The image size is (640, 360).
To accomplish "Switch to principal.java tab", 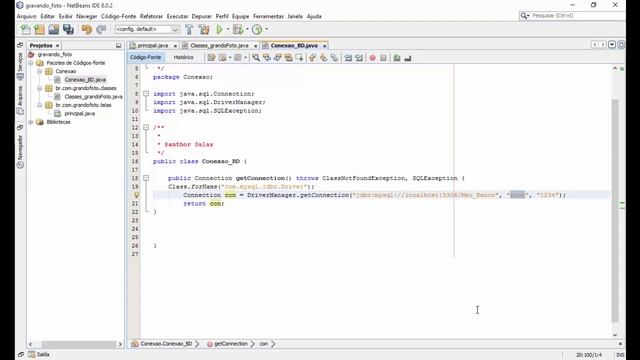I will [x=153, y=46].
